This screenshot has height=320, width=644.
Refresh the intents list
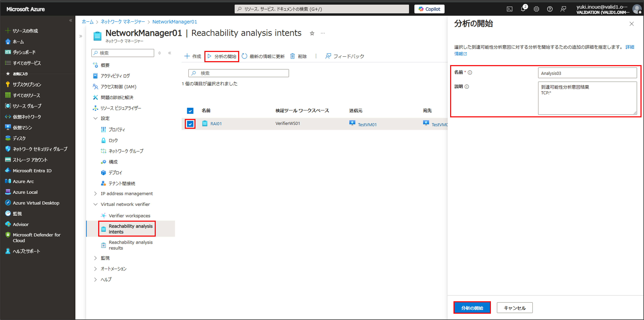263,56
